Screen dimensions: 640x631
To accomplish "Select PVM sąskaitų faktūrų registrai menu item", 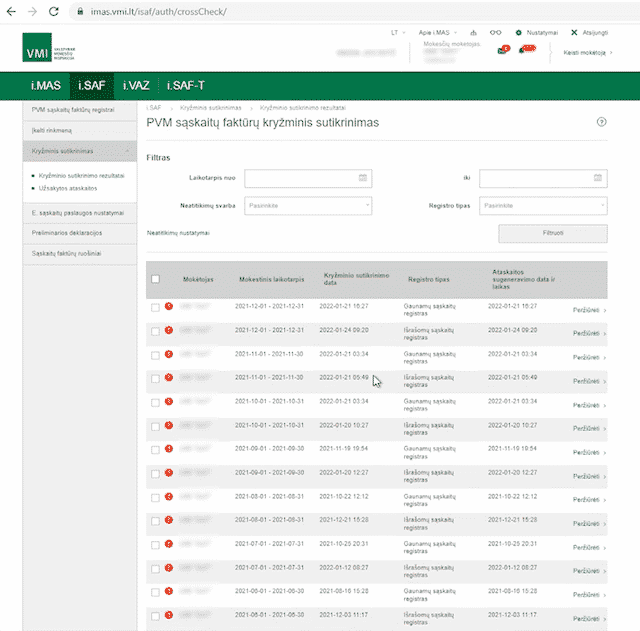I will point(75,109).
